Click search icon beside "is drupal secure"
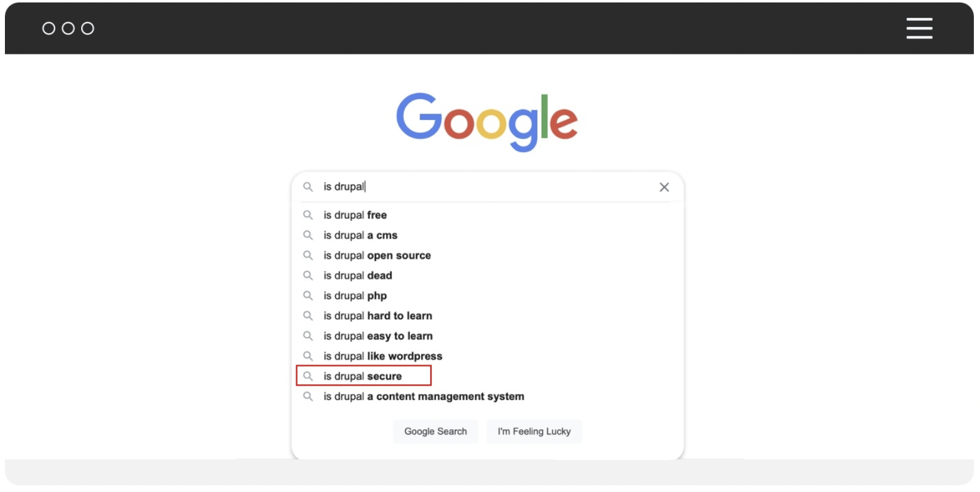The image size is (980, 492). (308, 376)
